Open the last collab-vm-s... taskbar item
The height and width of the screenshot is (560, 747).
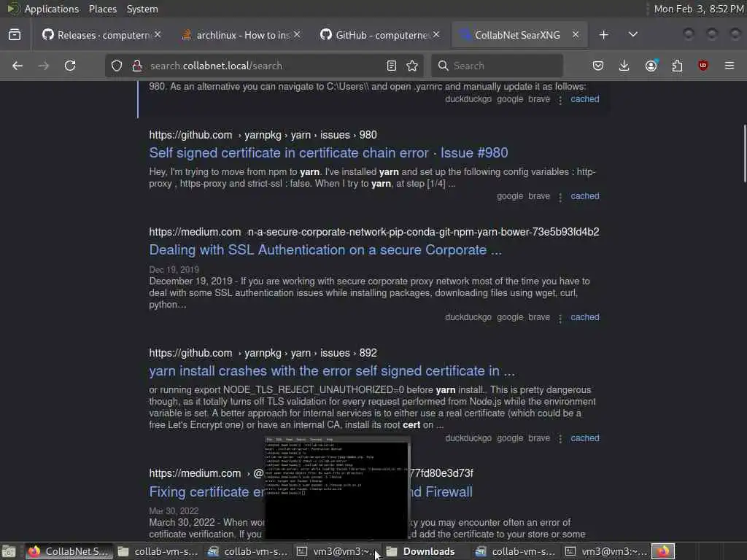(x=515, y=551)
